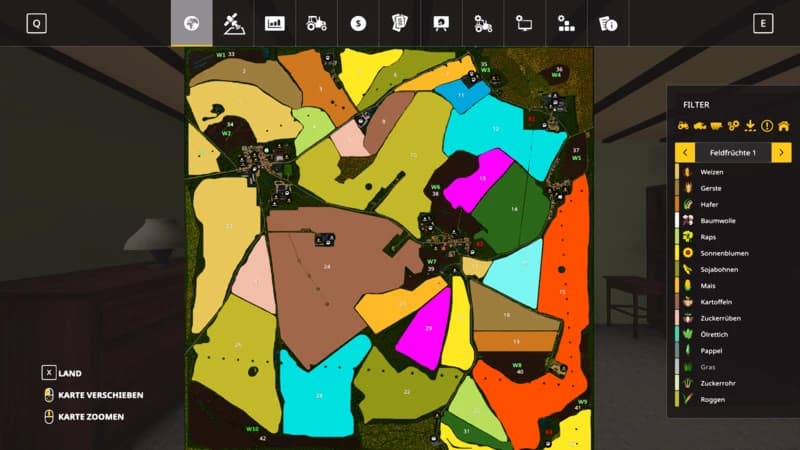Open the tractor with gear settings tab
This screenshot has width=800, height=450.
(483, 23)
